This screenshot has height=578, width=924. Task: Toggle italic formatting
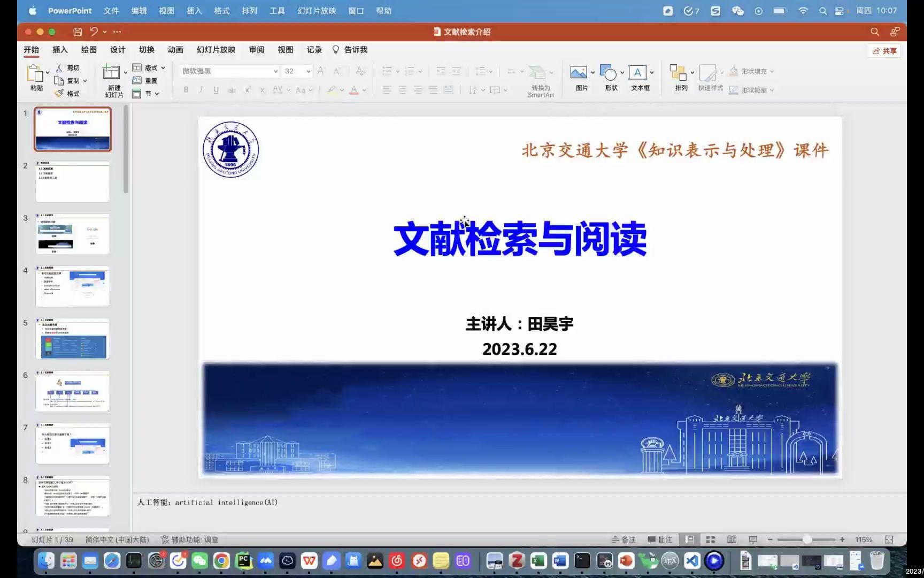tap(200, 89)
